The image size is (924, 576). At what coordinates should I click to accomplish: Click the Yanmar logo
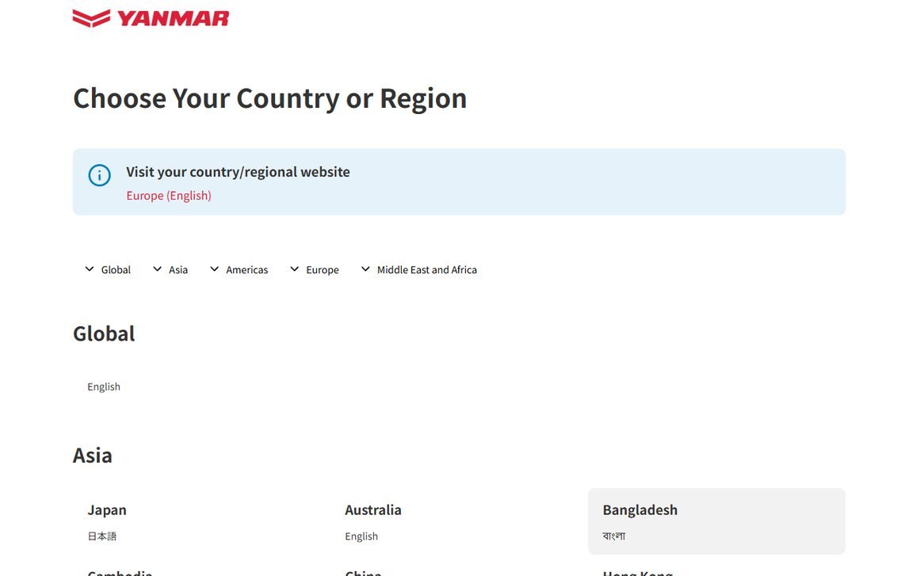(151, 18)
